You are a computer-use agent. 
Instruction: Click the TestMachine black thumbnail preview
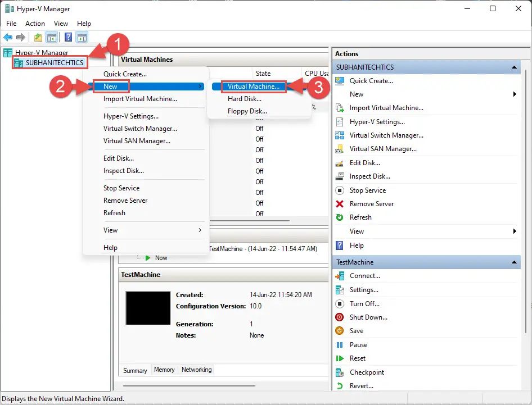click(148, 308)
